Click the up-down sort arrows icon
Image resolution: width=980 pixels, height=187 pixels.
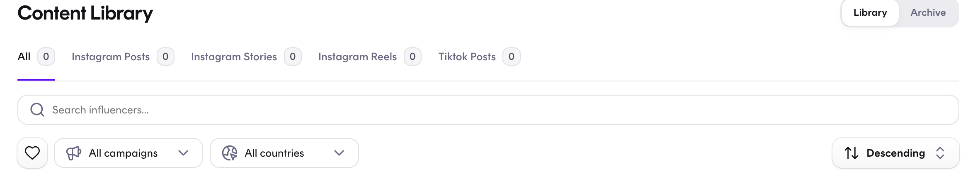(851, 153)
